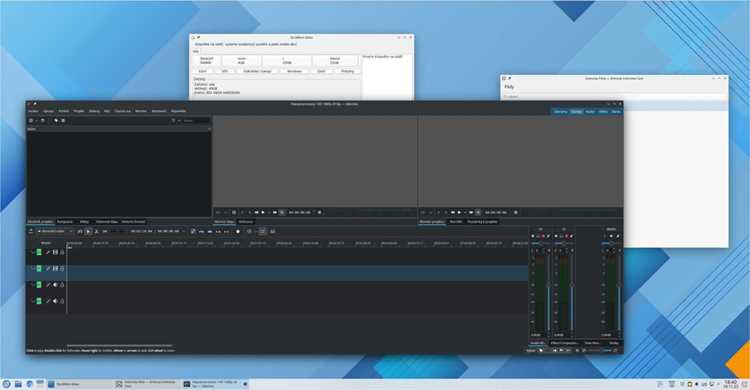Screen dimensions: 750x390
Task: Play the clip monitor with its play button
Action: (x=263, y=212)
